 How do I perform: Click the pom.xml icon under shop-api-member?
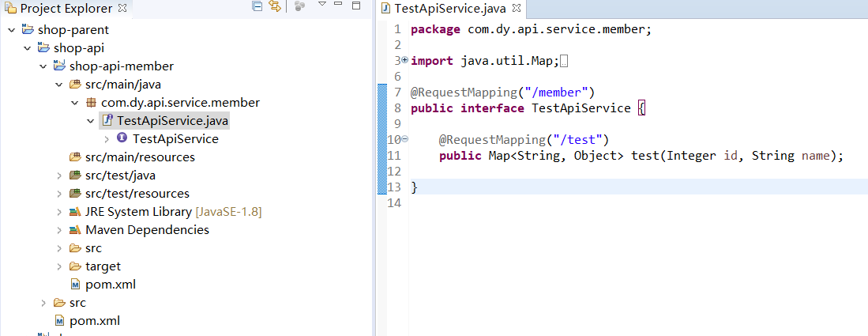click(x=75, y=285)
